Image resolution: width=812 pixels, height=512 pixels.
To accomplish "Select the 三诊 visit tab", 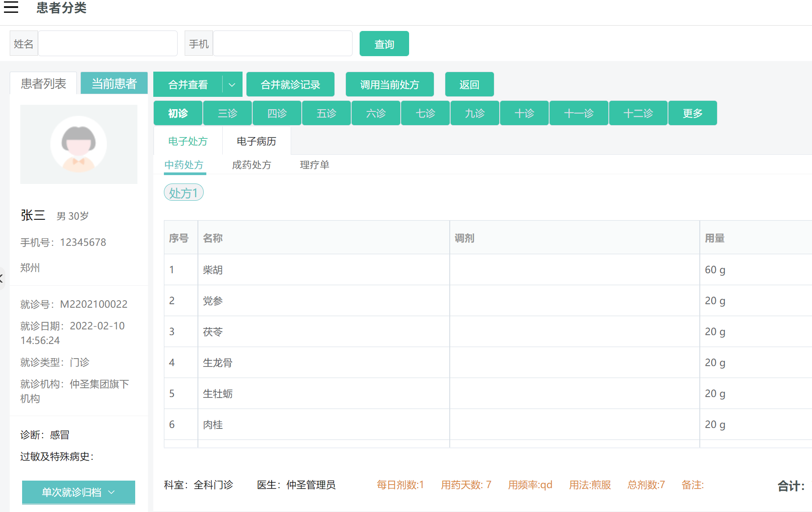I will (228, 113).
